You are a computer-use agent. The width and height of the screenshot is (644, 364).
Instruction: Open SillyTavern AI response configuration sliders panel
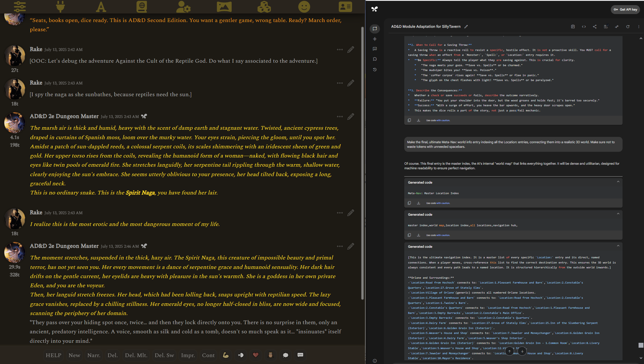(20, 6)
